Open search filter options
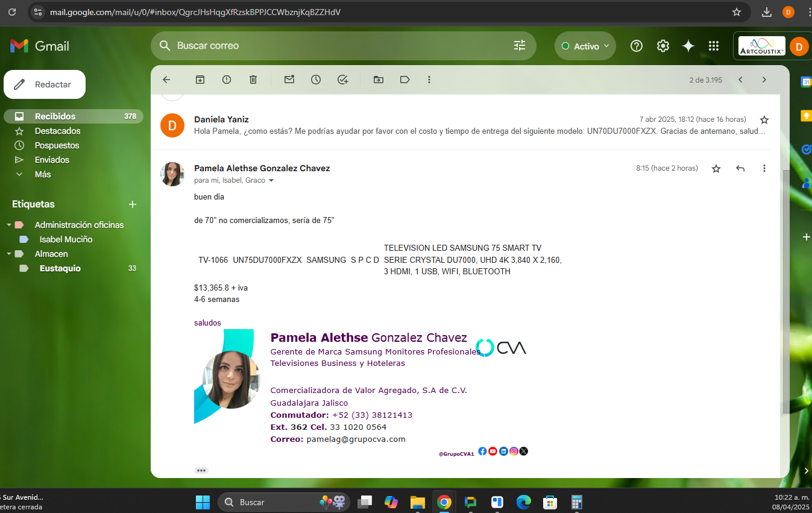The height and width of the screenshot is (513, 812). [520, 46]
